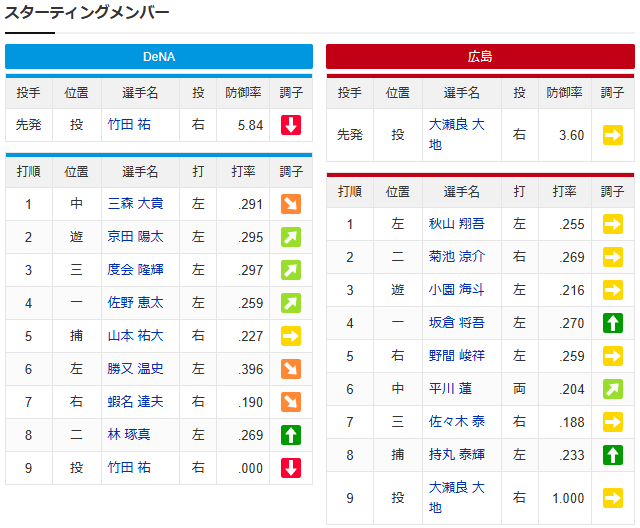Image resolution: width=640 pixels, height=528 pixels.
Task: Click the 先発 cell in the DeNA pitcher table
Action: 29,124
